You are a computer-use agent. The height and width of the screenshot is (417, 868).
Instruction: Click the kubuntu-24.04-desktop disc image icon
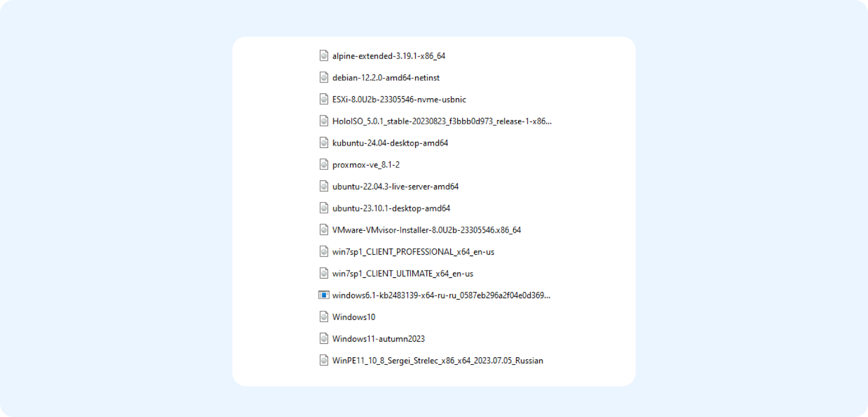(x=324, y=142)
